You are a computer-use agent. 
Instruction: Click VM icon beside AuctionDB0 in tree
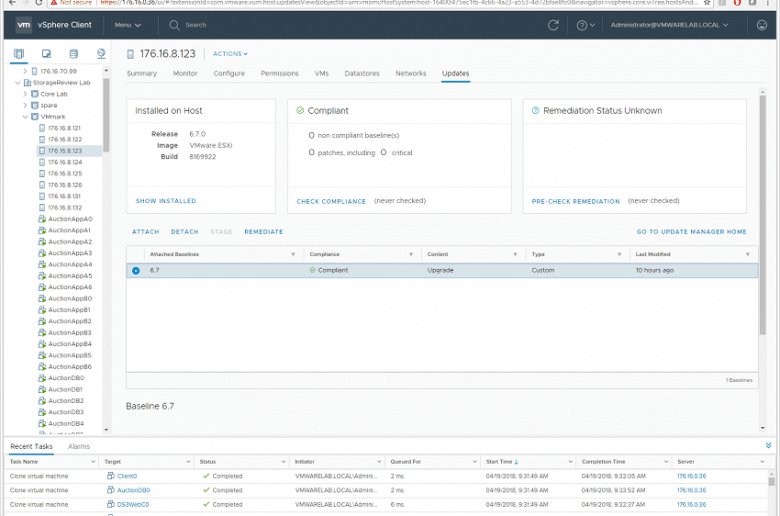click(42, 378)
